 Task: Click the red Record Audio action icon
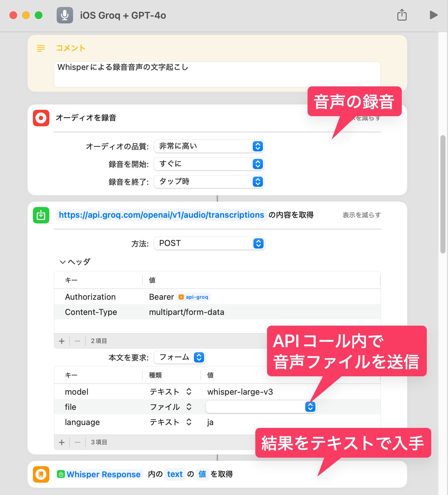(x=41, y=118)
